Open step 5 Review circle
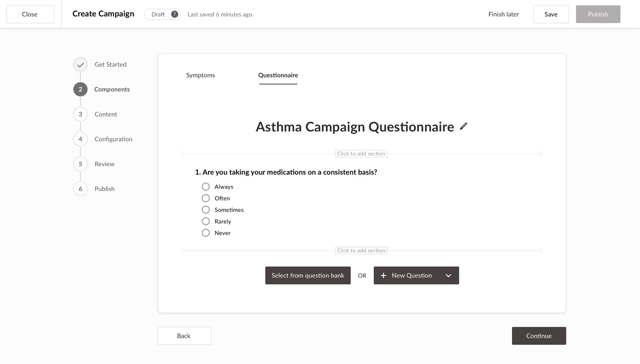This screenshot has height=364, width=640. (80, 164)
